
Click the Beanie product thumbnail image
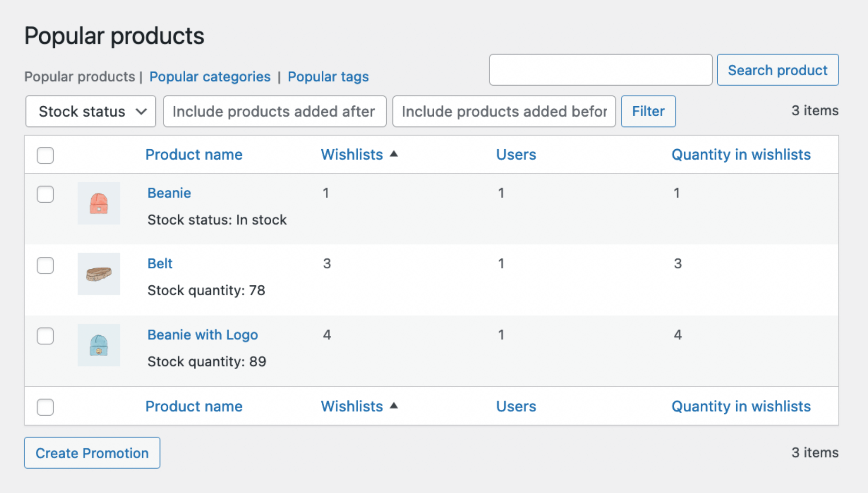(99, 204)
